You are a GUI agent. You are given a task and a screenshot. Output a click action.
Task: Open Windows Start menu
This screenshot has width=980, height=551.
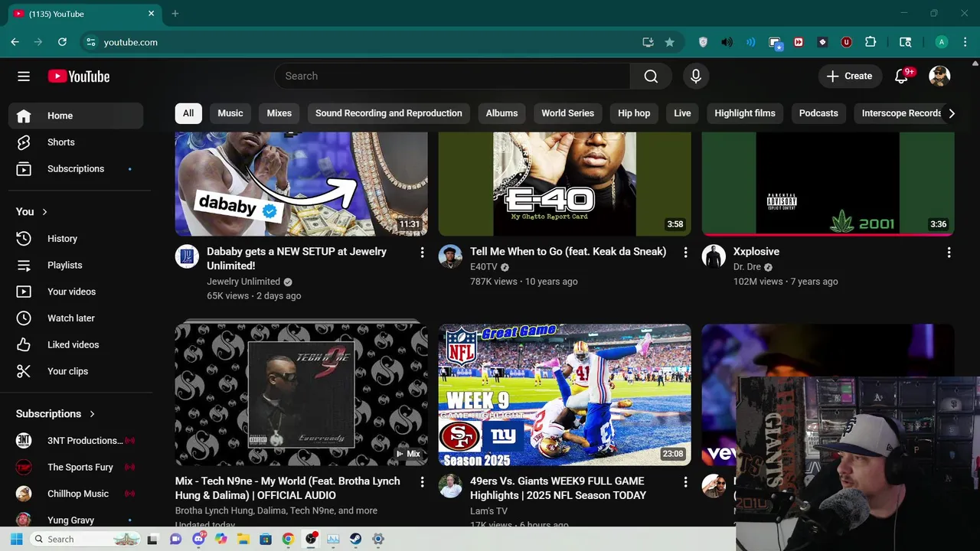click(16, 540)
